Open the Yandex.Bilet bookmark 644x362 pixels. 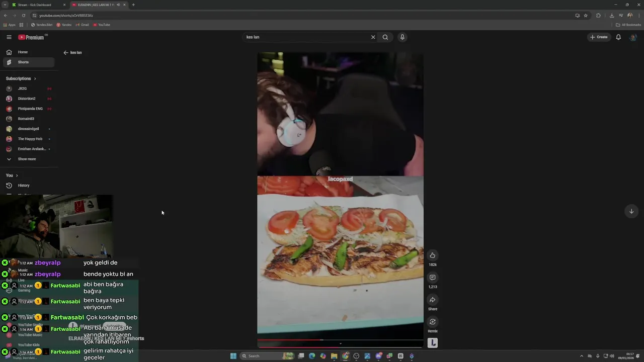click(x=41, y=25)
